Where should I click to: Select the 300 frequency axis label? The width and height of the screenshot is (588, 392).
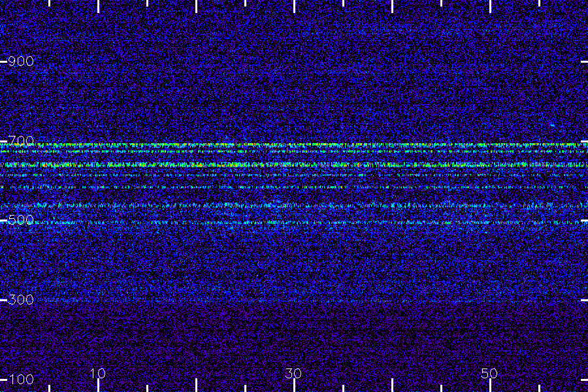[21, 299]
